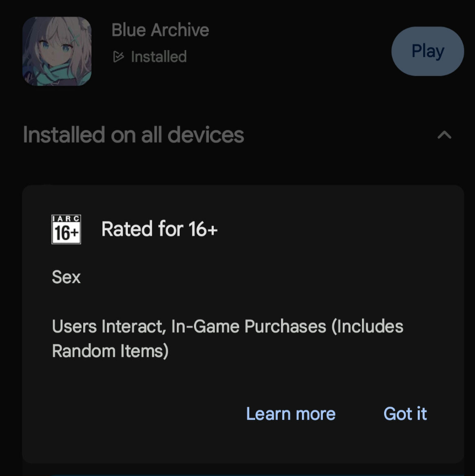Click the IARC 16+ rating badge
This screenshot has height=476, width=475.
click(66, 229)
